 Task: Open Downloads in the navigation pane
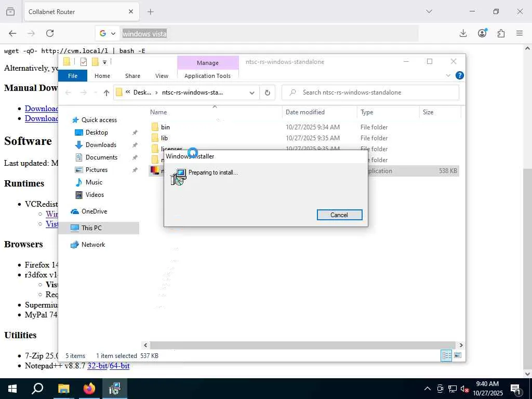pyautogui.click(x=101, y=145)
